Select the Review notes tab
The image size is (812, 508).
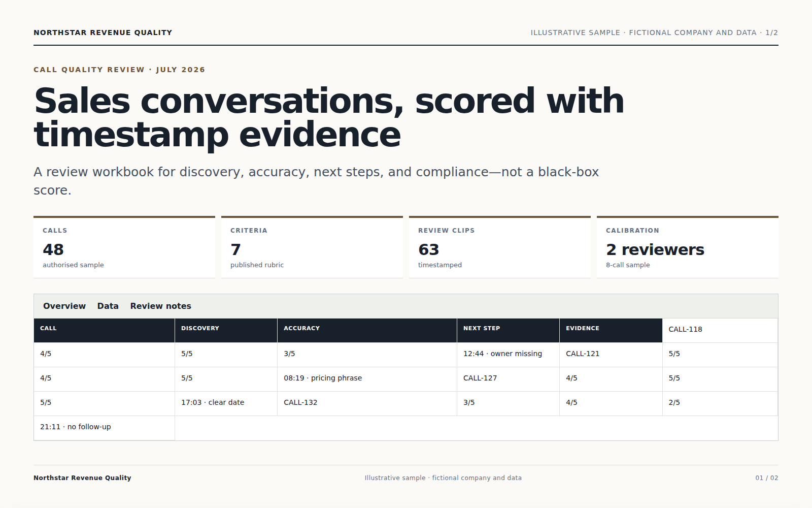point(160,306)
